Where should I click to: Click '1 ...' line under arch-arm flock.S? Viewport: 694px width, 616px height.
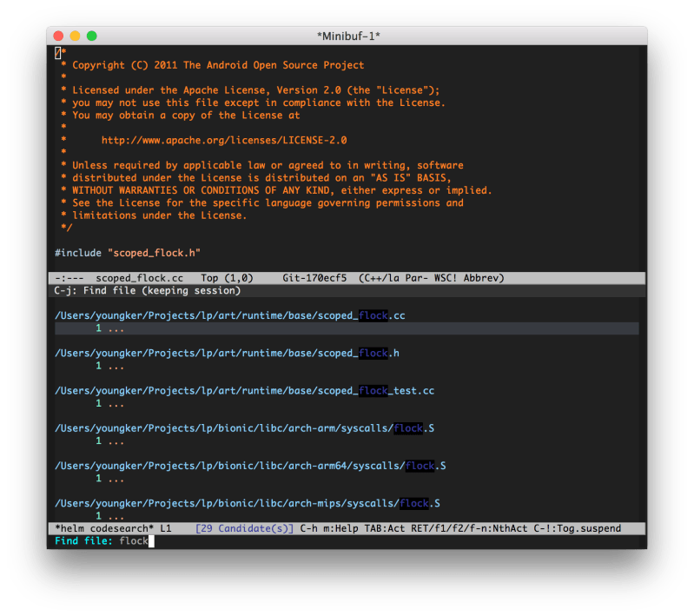click(109, 441)
